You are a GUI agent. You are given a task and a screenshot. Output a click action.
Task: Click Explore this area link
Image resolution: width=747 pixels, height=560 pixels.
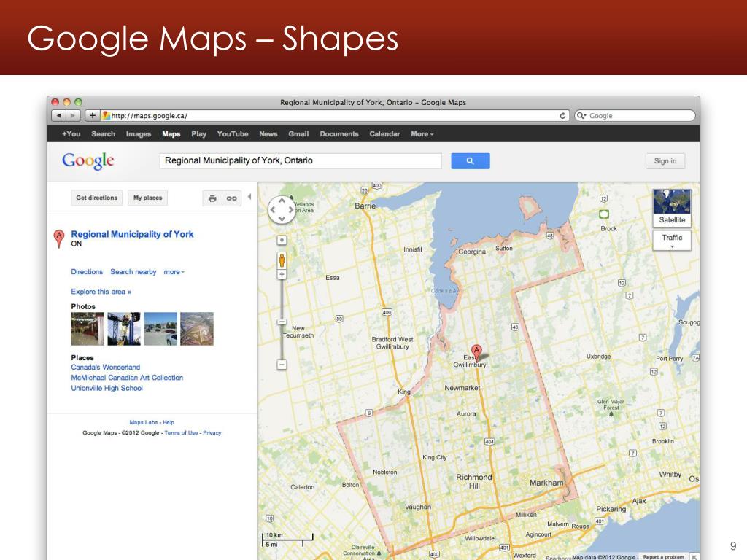click(101, 292)
